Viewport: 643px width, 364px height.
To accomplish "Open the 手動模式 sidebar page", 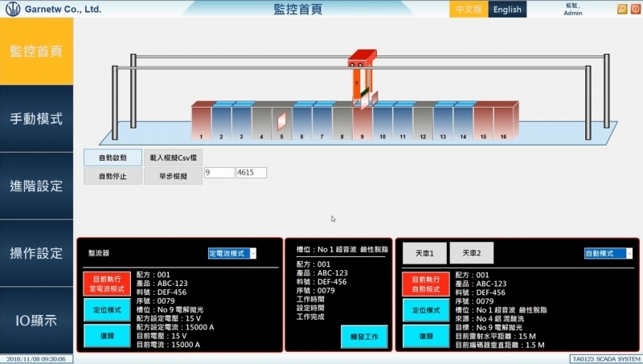I will point(36,119).
